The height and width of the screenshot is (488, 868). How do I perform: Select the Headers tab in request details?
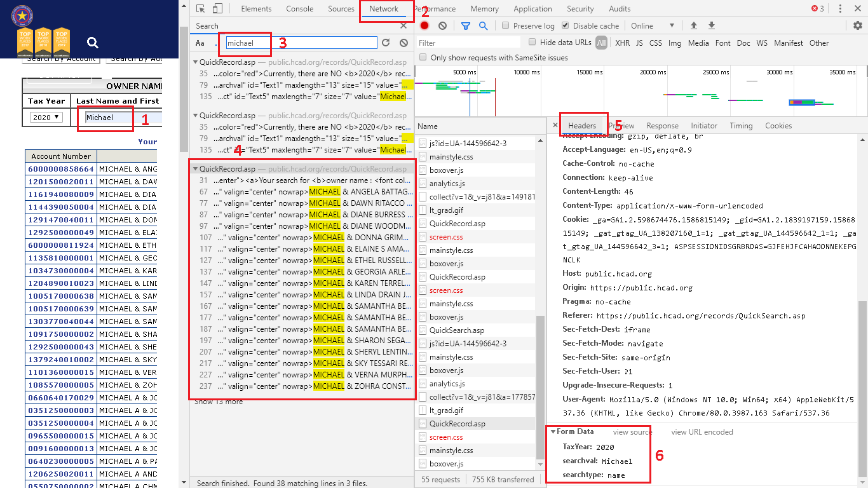click(x=582, y=126)
